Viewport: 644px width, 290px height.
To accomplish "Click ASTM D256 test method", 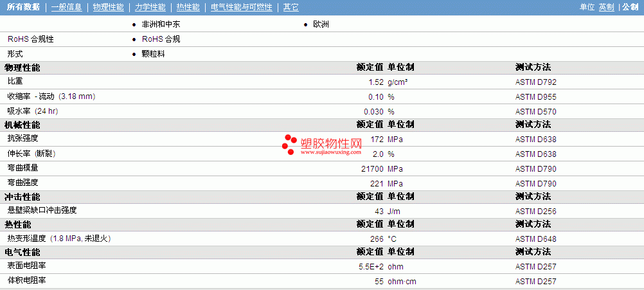I will [x=536, y=212].
